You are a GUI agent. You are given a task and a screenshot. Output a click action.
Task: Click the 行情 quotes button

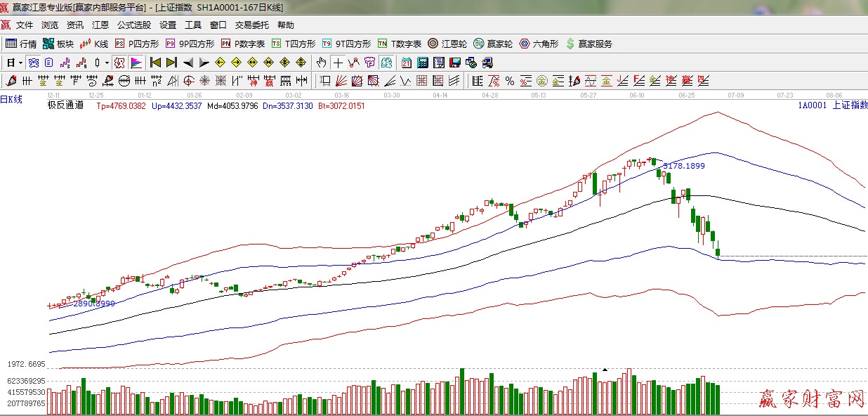(21, 44)
